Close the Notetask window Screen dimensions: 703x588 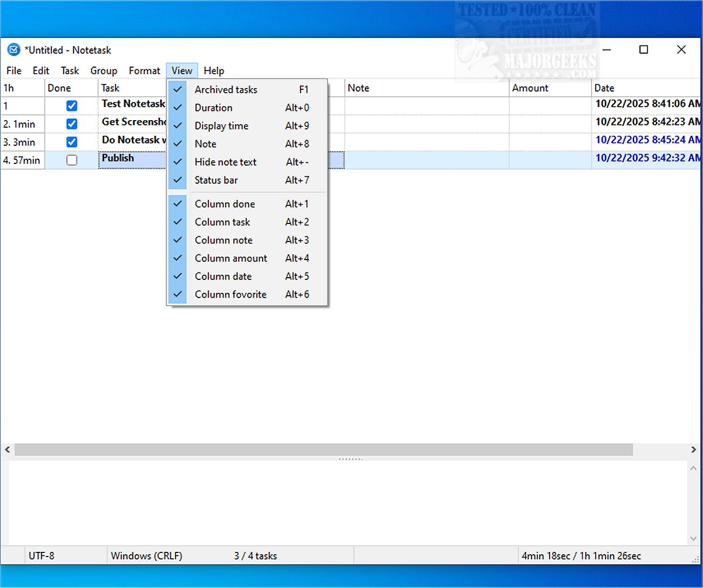(681, 50)
